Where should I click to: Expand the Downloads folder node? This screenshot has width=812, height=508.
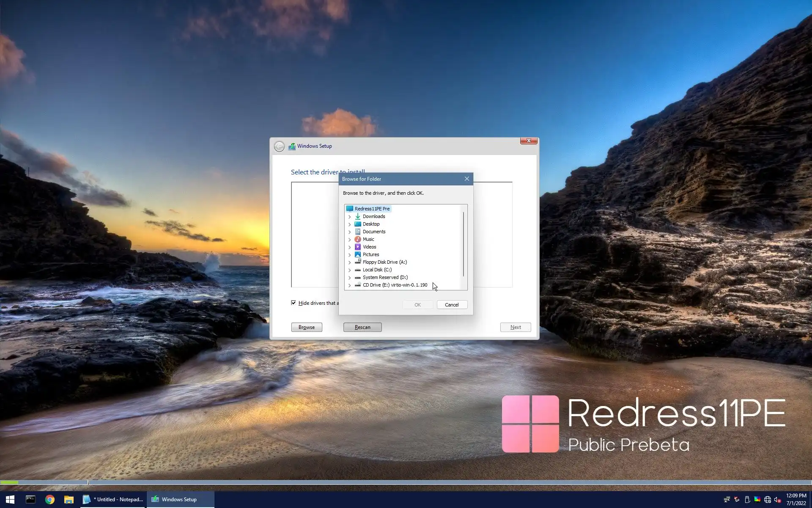pos(349,217)
